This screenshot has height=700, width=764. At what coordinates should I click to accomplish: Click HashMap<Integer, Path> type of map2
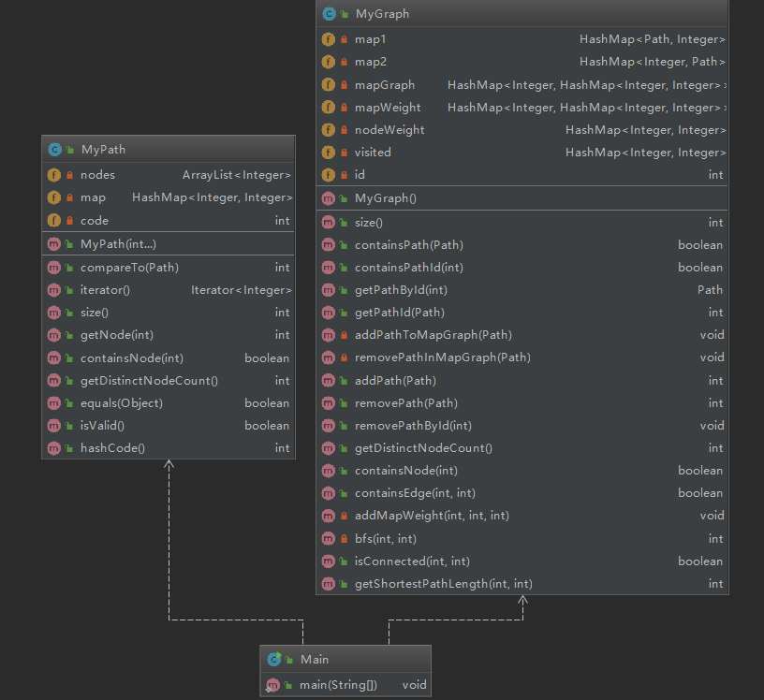click(653, 62)
